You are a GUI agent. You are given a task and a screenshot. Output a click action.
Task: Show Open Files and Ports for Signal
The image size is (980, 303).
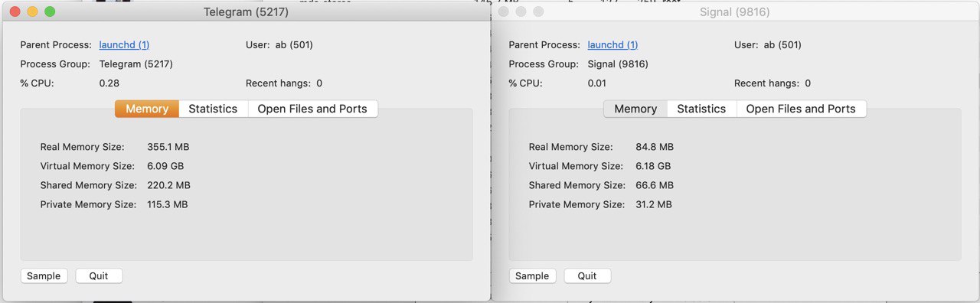click(801, 109)
